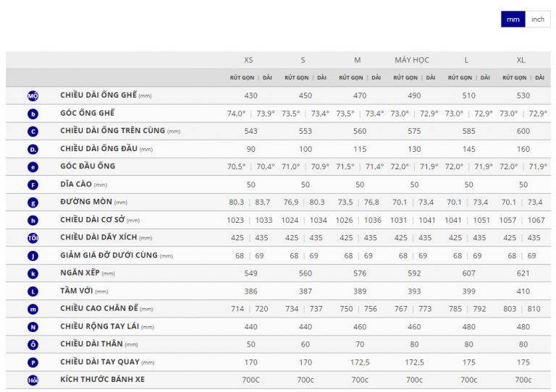Click the DÀI subheader under M
This screenshot has width=556, height=392.
point(376,77)
